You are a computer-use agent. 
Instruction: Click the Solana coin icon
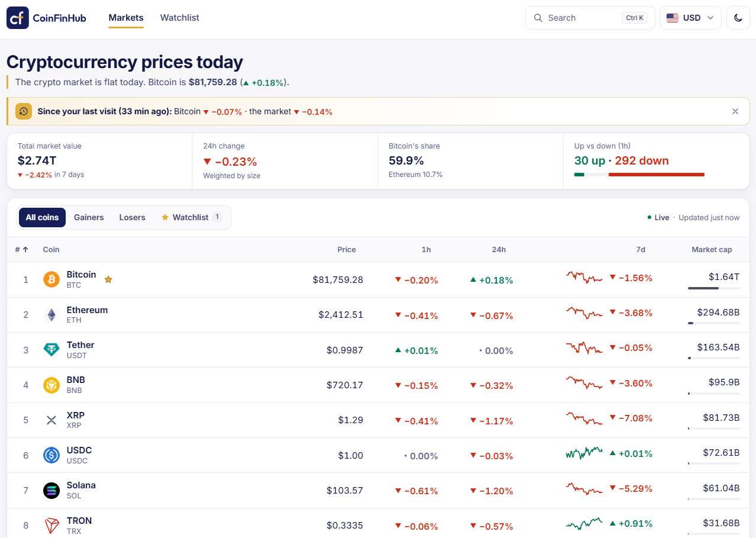click(x=52, y=490)
